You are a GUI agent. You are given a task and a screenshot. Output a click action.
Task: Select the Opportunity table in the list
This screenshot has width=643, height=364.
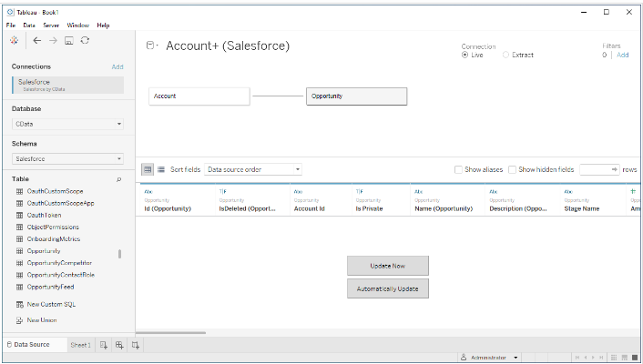click(44, 251)
